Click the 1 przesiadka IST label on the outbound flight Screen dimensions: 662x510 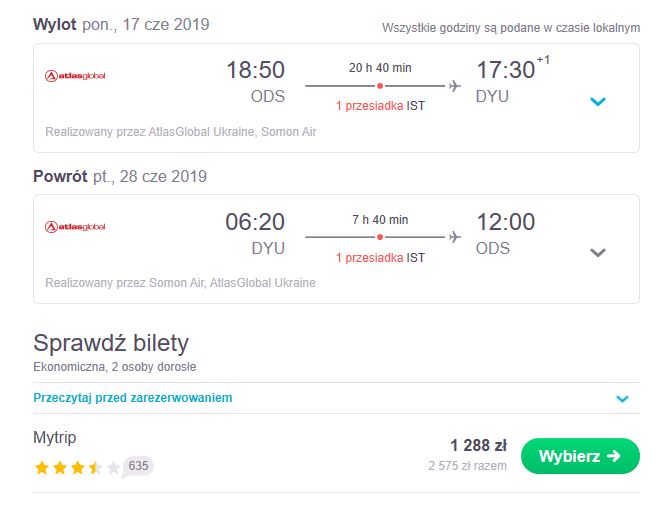point(380,106)
